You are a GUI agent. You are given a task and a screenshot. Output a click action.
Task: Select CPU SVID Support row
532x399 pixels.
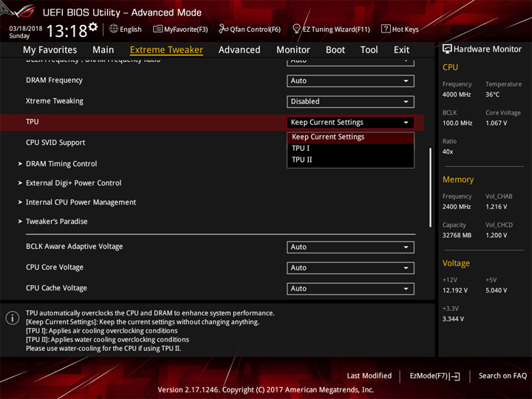point(55,143)
